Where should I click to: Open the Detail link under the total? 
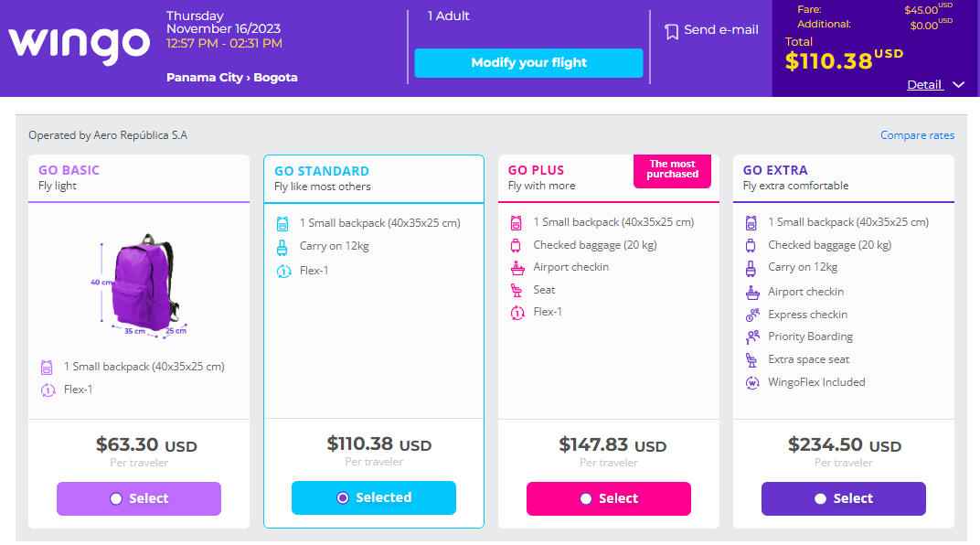(x=924, y=85)
